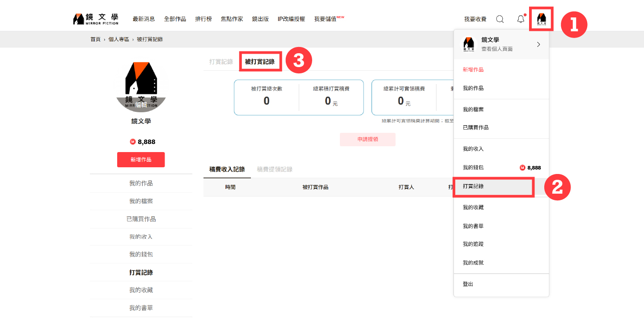Image resolution: width=644 pixels, height=318 pixels.
Task: Switch to 被打賞記錄 tab
Action: (x=260, y=62)
